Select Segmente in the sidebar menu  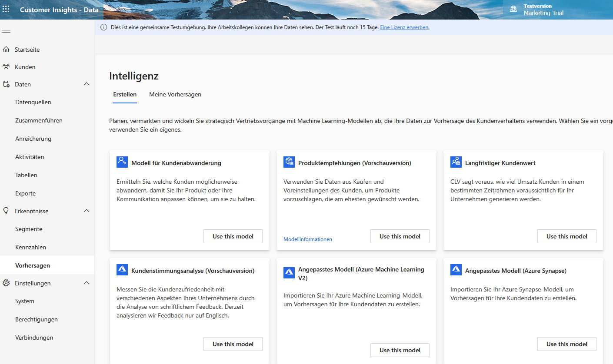28,229
